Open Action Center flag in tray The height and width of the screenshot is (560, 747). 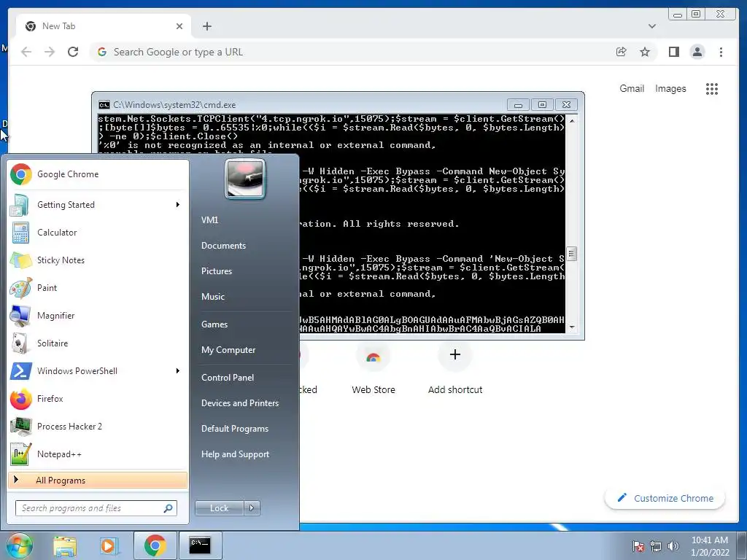pyautogui.click(x=638, y=546)
